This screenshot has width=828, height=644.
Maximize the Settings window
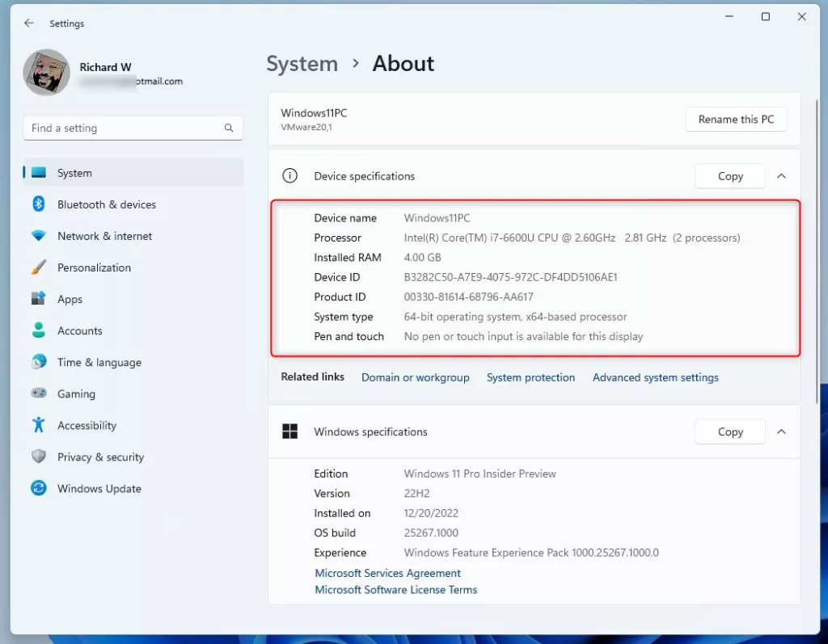[765, 16]
